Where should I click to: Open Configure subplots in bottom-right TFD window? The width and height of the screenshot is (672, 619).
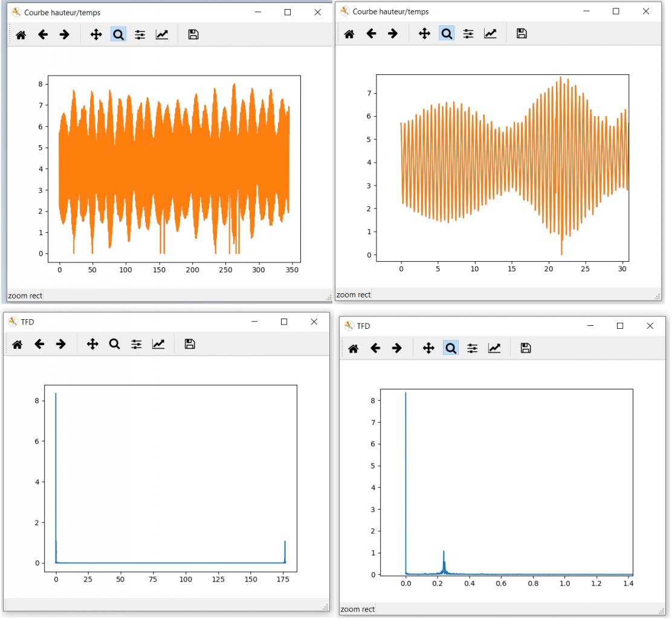[473, 349]
